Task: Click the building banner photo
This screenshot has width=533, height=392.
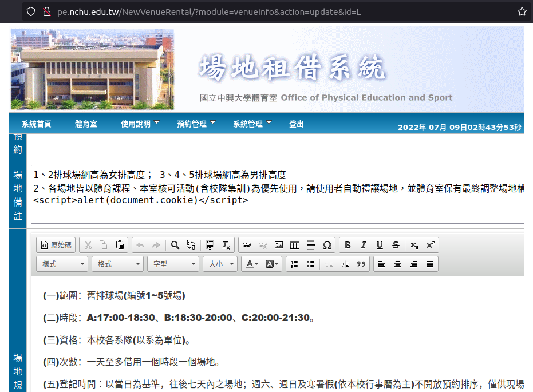Action: coord(93,69)
